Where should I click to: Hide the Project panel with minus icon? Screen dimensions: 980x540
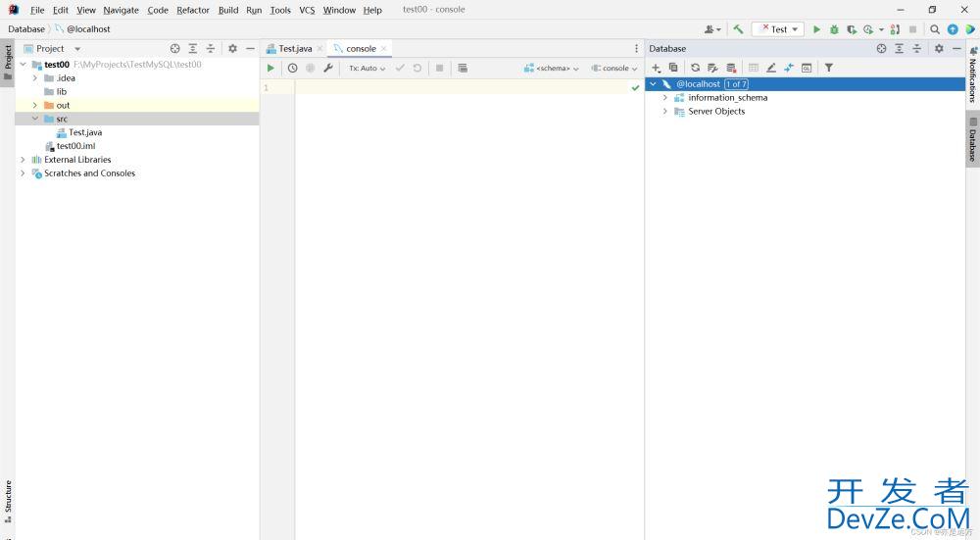tap(250, 48)
